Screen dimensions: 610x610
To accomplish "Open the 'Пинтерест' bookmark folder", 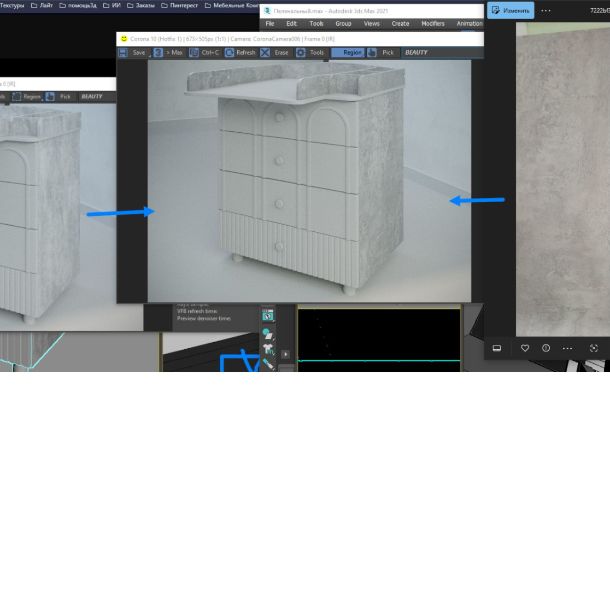I will pos(179,5).
